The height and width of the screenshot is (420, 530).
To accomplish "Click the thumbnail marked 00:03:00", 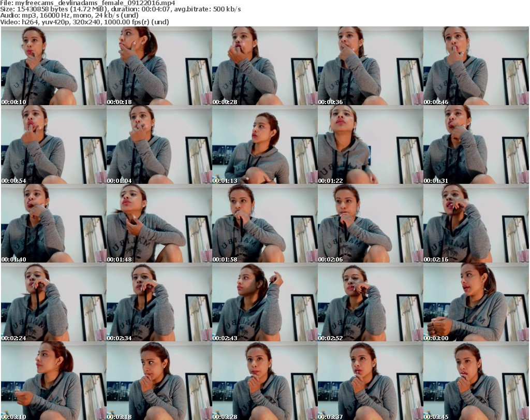I will tap(476, 302).
